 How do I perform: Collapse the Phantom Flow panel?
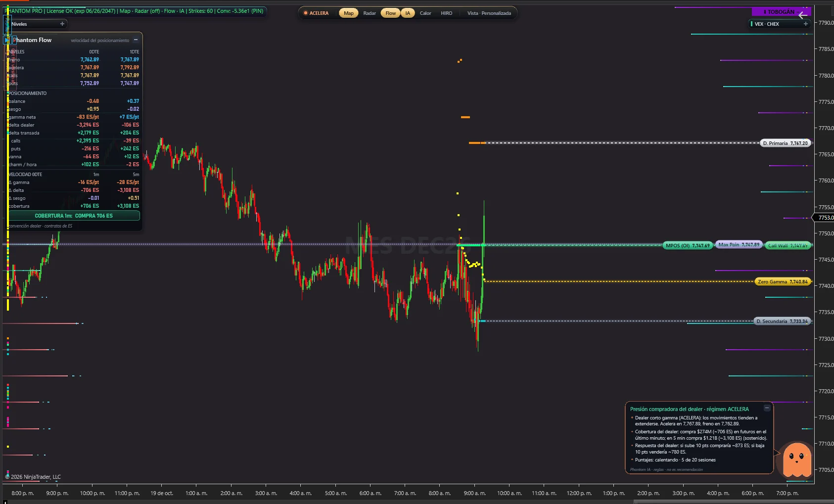click(x=136, y=40)
